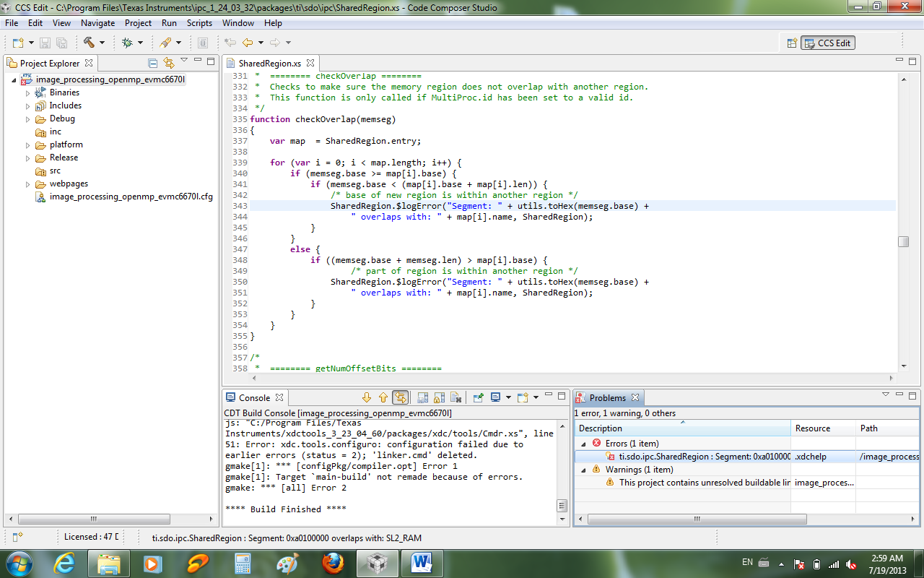Screen dimensions: 924x578
Task: Open Firefox from the taskbar
Action: tap(333, 563)
